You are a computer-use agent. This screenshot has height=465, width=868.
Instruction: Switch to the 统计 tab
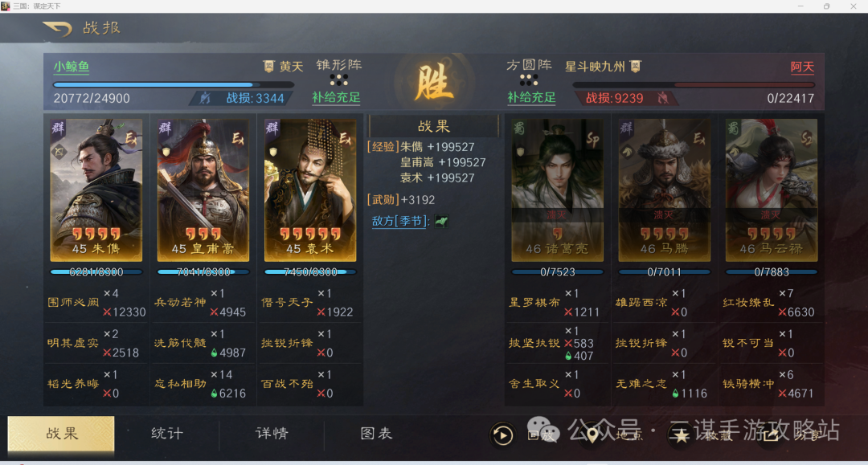pyautogui.click(x=166, y=434)
